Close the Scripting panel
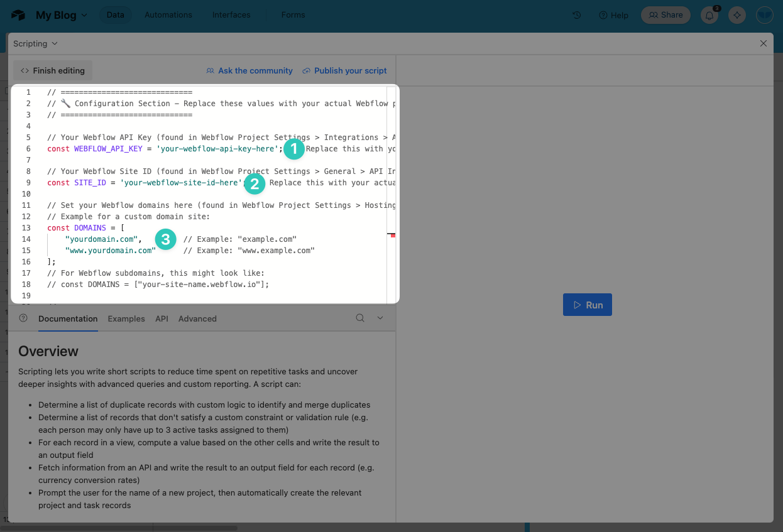The width and height of the screenshot is (783, 532). (764, 43)
